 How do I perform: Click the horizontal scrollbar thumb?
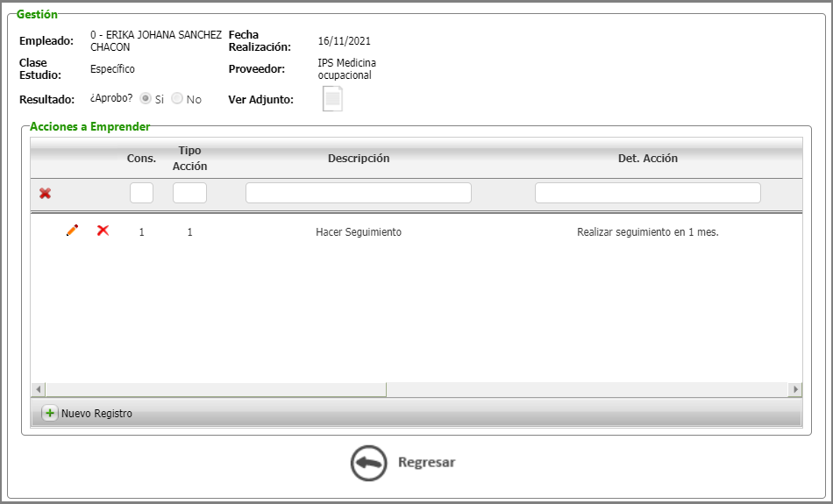coord(216,389)
